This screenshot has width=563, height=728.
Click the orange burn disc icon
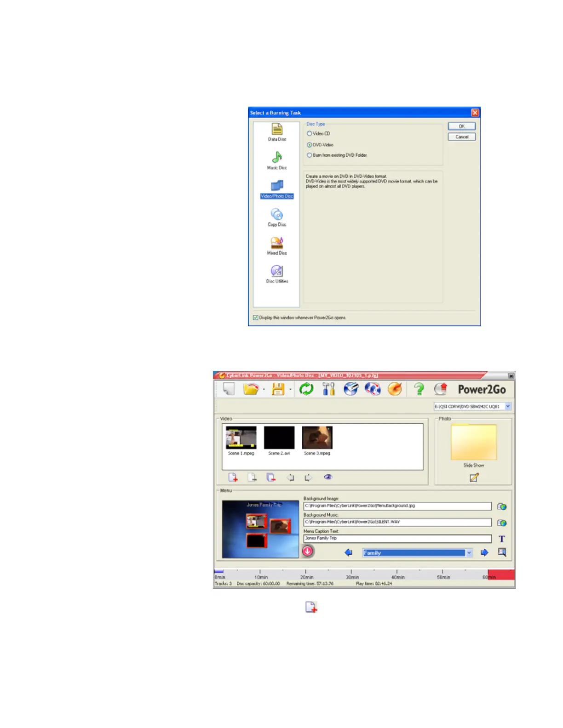(x=395, y=389)
